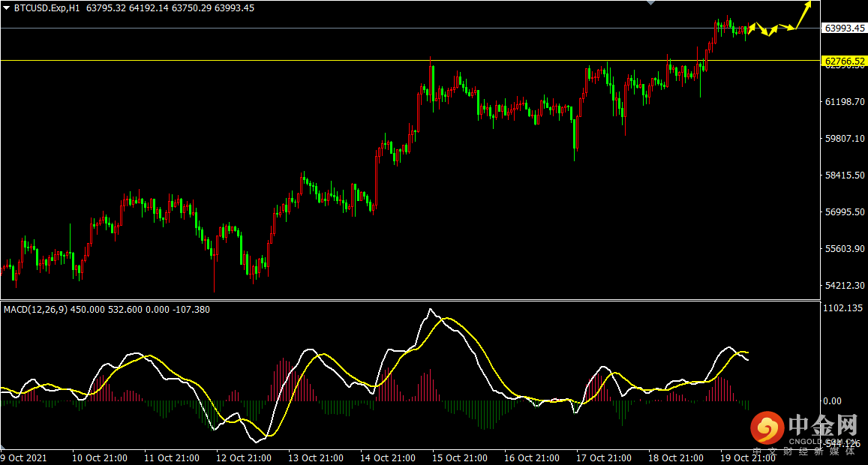Click the 1102.135 MACD scale label
This screenshot has width=868, height=465.
[x=844, y=307]
